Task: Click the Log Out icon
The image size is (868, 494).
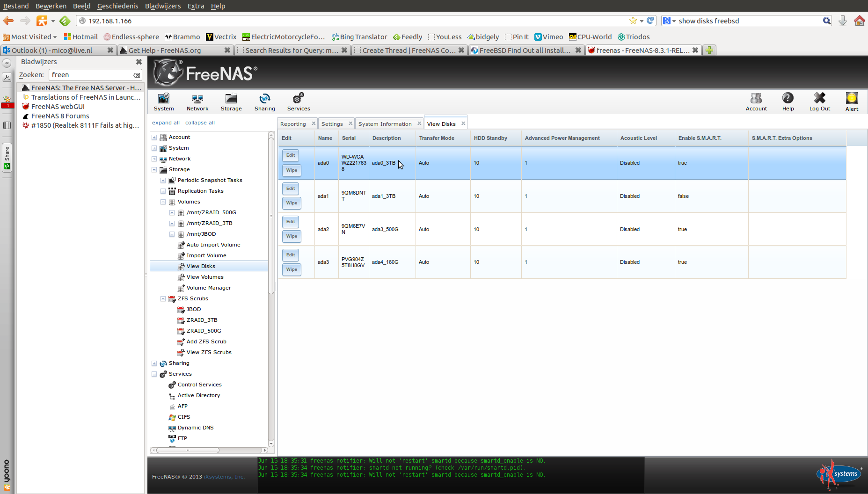Action: 820,102
